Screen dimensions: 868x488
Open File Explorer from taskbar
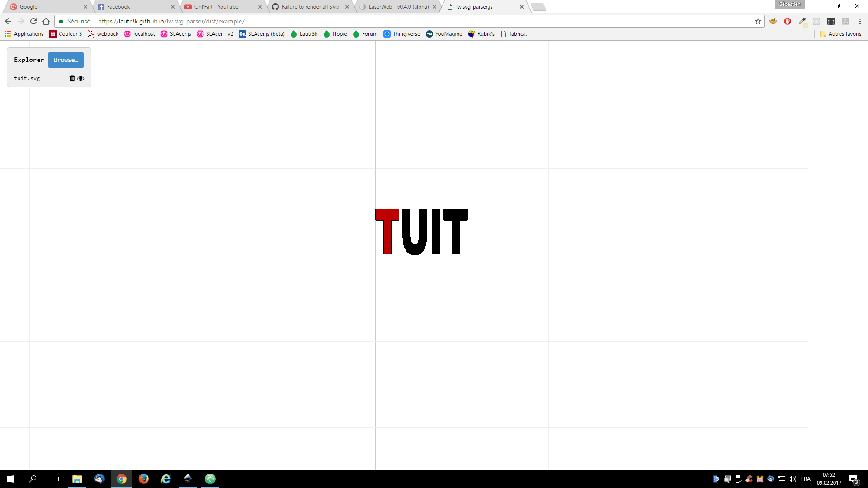click(77, 479)
